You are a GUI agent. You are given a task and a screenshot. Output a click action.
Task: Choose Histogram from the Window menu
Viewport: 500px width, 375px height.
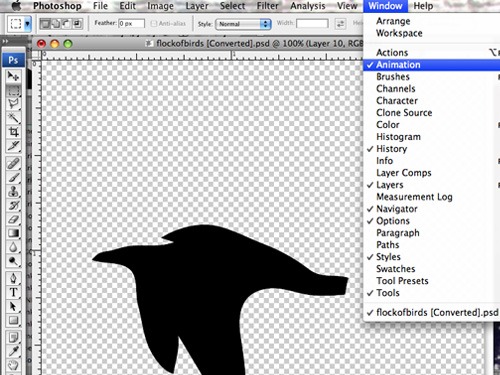coord(432,137)
